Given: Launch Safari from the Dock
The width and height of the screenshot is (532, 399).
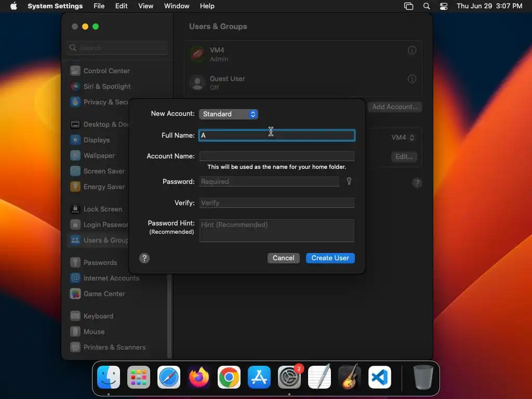Looking at the screenshot, I should pos(169,377).
